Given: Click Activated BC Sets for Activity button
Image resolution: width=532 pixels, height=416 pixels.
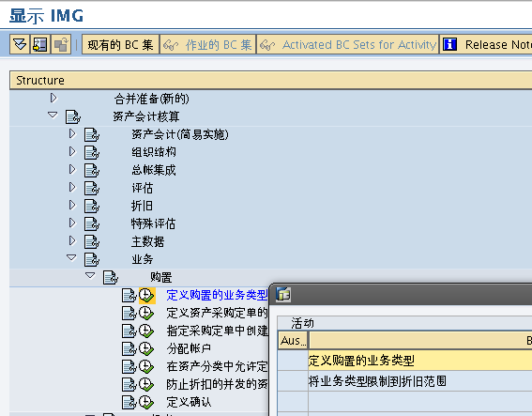Looking at the screenshot, I should point(348,44).
